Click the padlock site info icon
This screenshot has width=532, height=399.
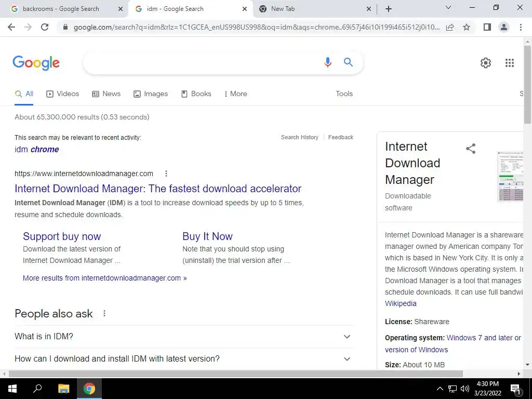pos(65,27)
